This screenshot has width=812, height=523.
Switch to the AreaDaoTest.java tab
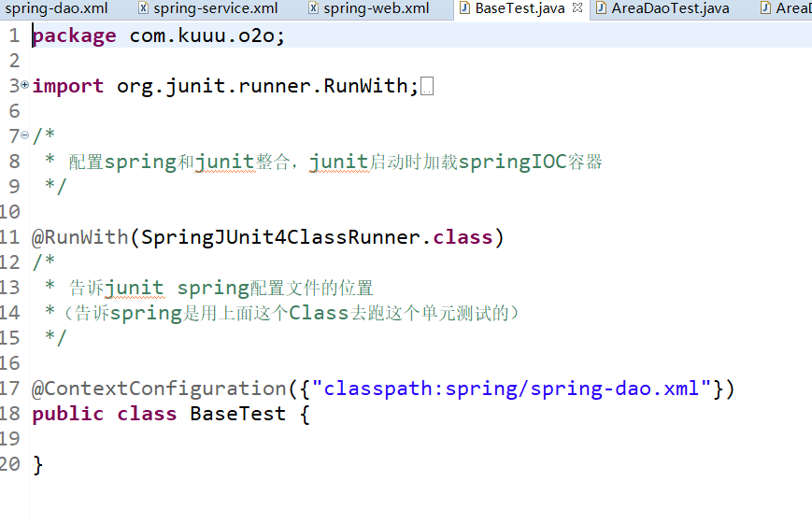point(670,8)
